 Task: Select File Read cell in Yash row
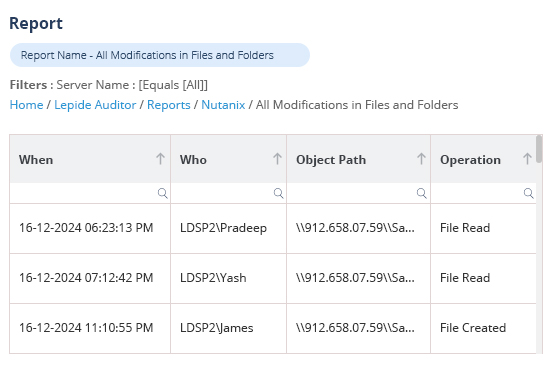tap(483, 278)
